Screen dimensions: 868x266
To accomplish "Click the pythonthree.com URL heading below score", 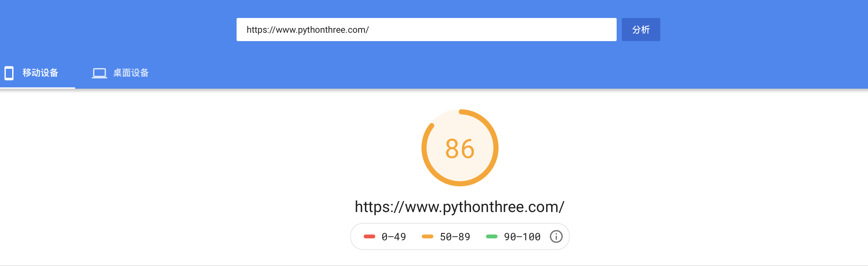I will click(459, 207).
